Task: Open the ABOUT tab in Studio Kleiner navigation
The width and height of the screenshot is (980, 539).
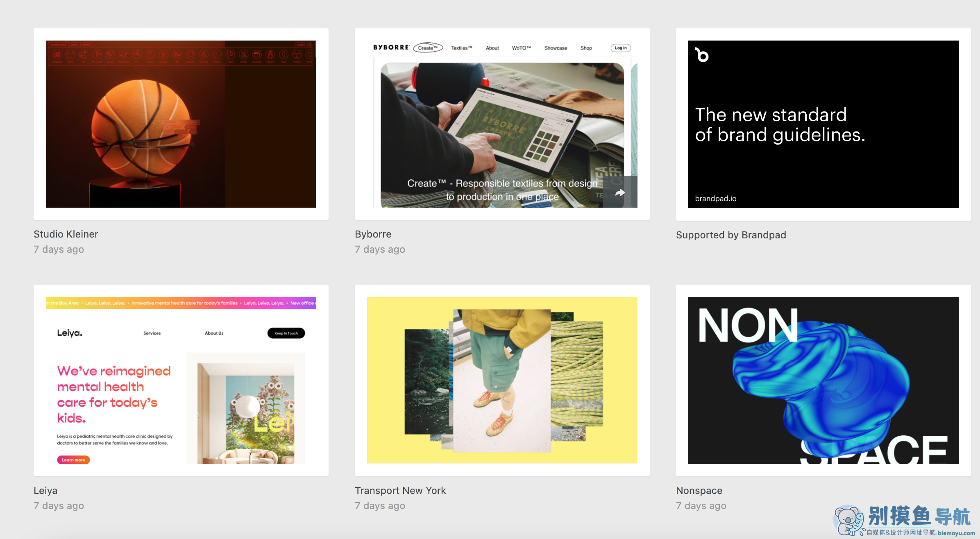Action: coord(75,45)
